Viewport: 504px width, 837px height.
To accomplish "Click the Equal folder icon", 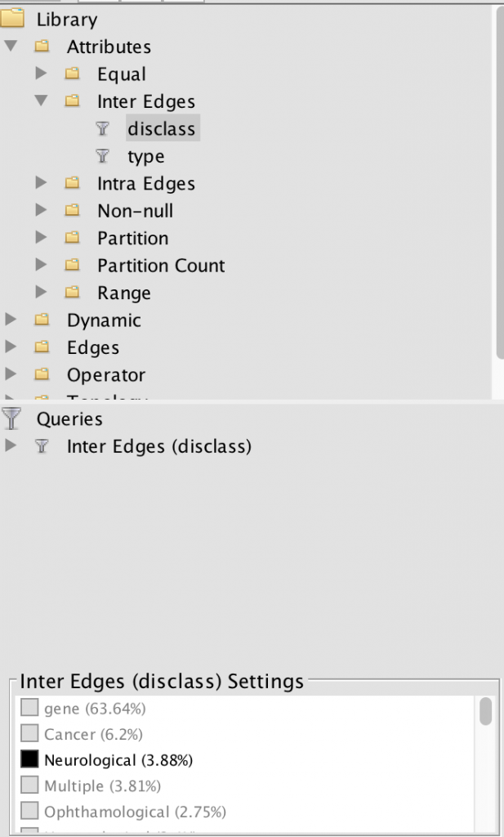I will point(73,74).
